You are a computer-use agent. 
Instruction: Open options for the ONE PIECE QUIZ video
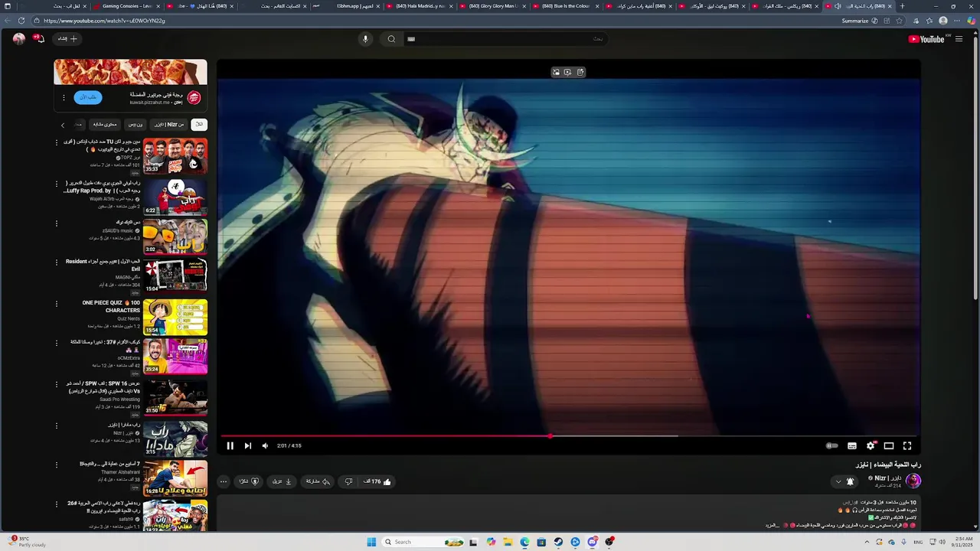56,304
